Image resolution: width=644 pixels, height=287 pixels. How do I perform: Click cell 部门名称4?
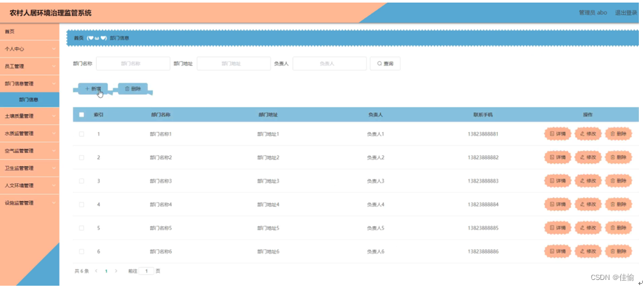pyautogui.click(x=161, y=204)
